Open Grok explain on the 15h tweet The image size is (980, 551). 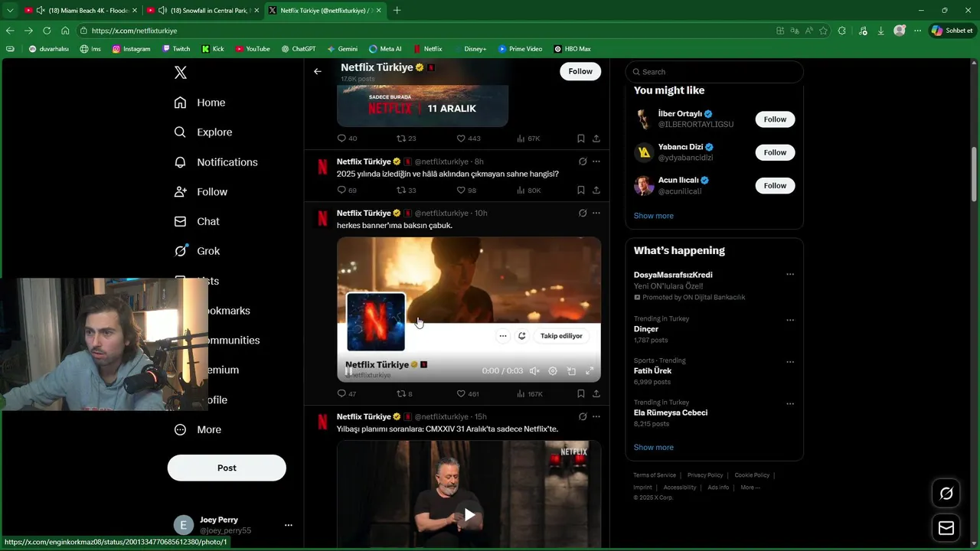coord(583,416)
